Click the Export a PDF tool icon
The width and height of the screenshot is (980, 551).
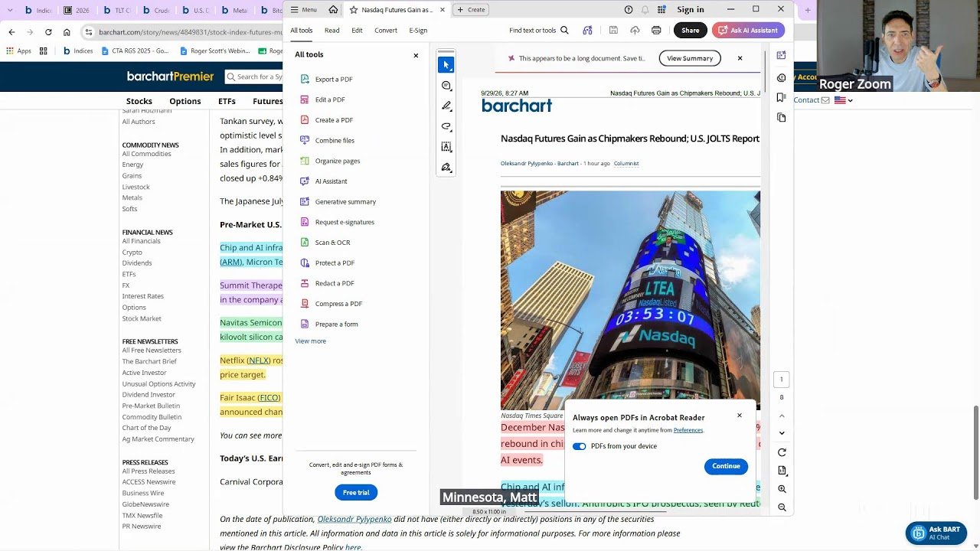(305, 79)
